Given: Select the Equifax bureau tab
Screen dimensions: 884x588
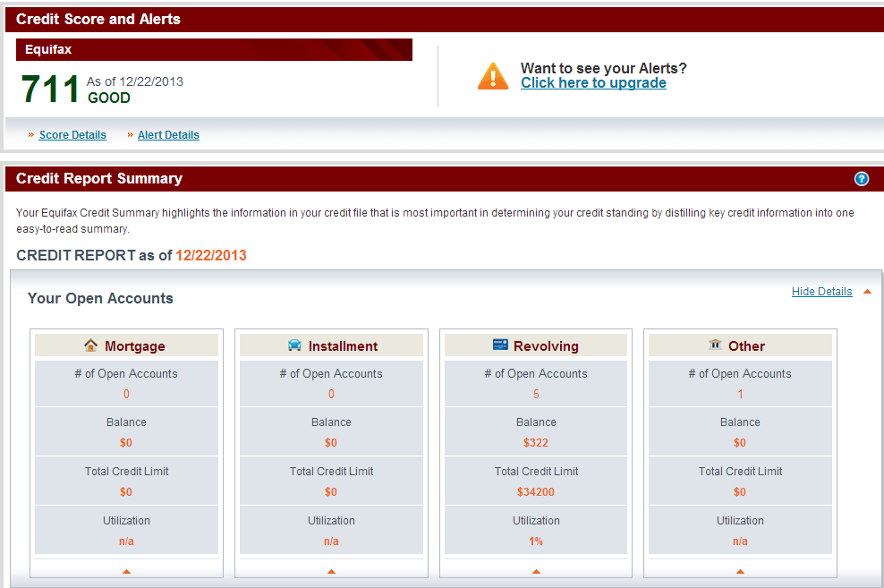Looking at the screenshot, I should [x=48, y=50].
